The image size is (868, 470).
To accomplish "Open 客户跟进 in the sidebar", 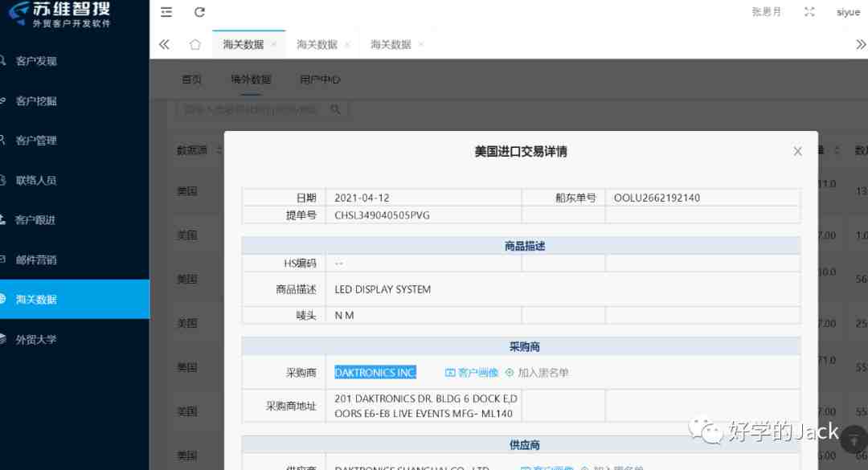I will [36, 220].
